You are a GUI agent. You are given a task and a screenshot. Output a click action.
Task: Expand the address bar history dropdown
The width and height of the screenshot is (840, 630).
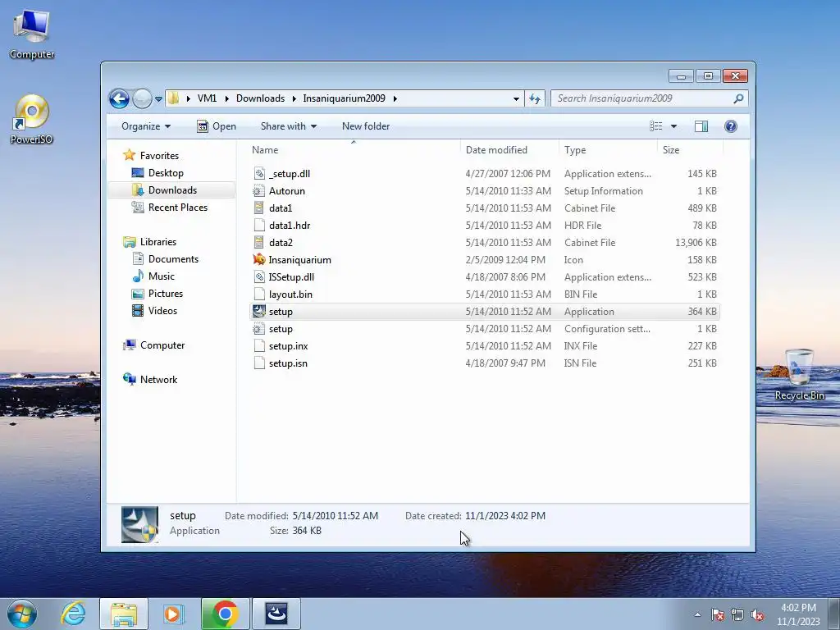coord(516,98)
